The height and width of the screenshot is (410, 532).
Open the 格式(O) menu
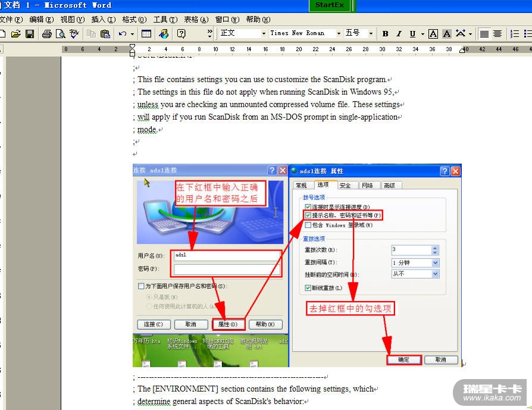134,20
